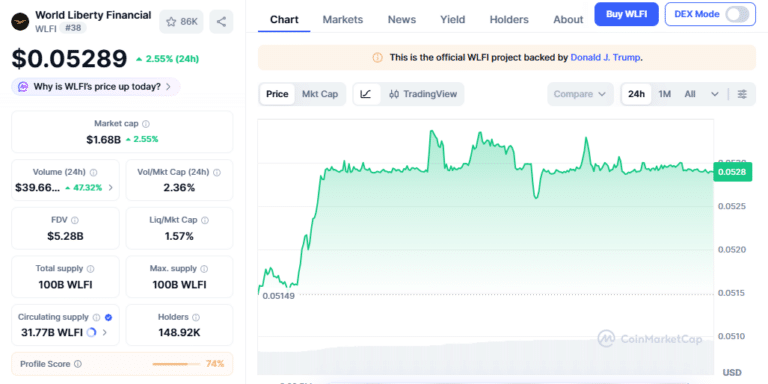Switch to the About tab
The width and height of the screenshot is (768, 384).
(568, 20)
